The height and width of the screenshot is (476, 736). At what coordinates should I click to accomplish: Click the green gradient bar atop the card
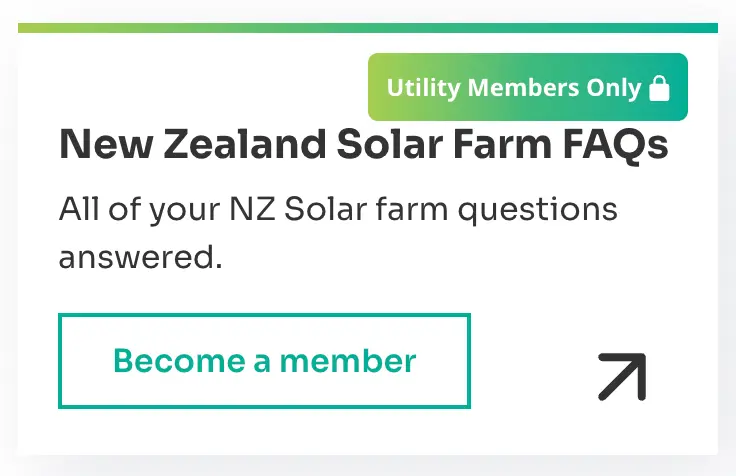tap(368, 28)
